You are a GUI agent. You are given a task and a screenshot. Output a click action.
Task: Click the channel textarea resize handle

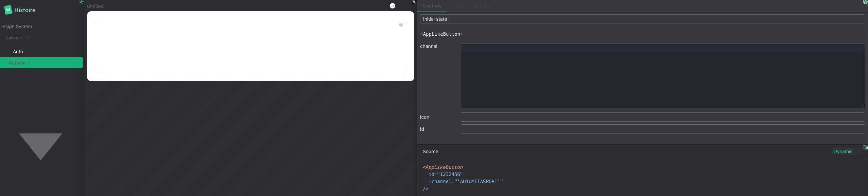point(863,107)
